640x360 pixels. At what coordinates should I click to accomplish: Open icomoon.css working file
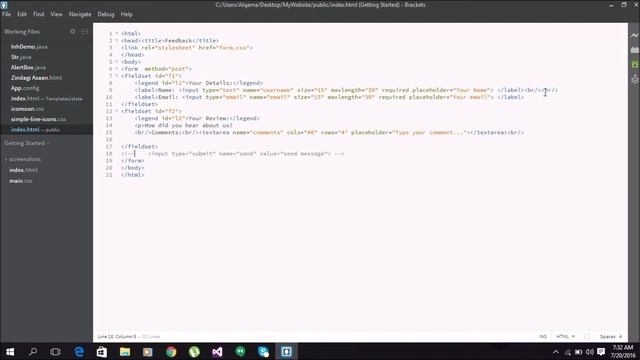pos(27,109)
